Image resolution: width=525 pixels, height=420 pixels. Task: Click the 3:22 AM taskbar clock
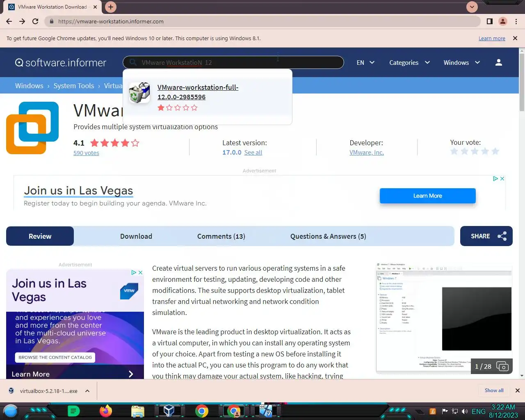point(503,407)
